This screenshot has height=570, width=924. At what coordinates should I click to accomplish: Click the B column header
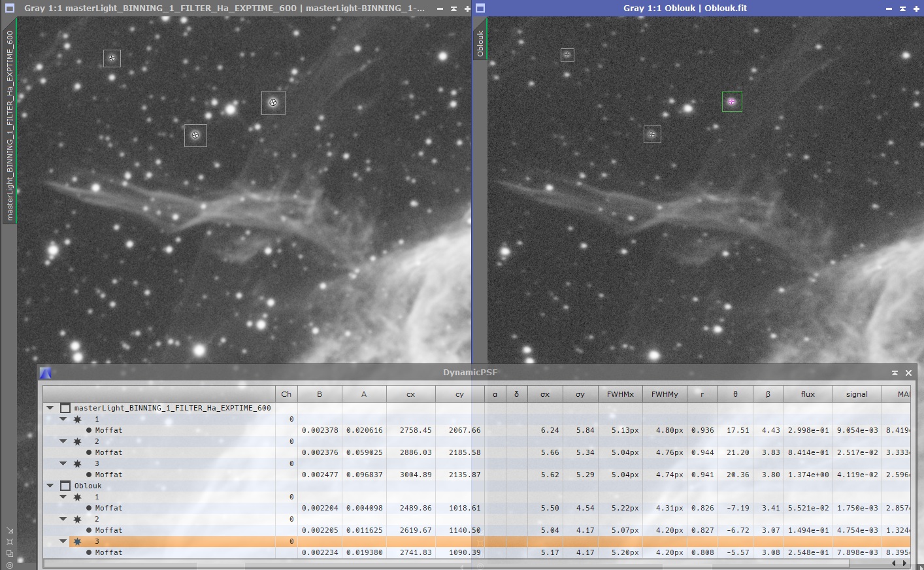320,394
